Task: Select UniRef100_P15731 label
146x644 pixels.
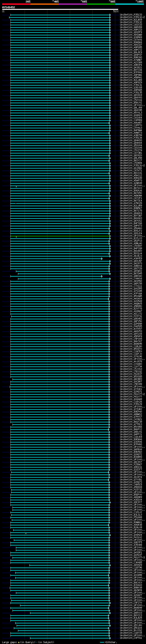Action: coord(131,316)
